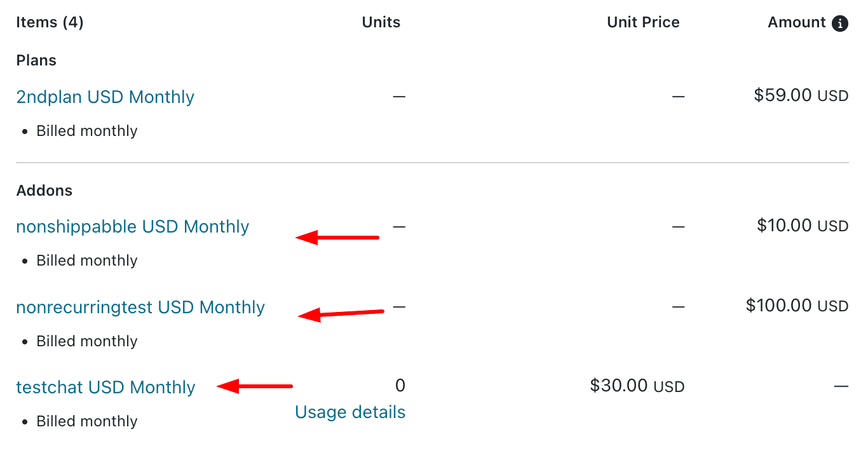Screen dimensions: 868x460
Task: Click the Items (4) header
Action: point(50,23)
